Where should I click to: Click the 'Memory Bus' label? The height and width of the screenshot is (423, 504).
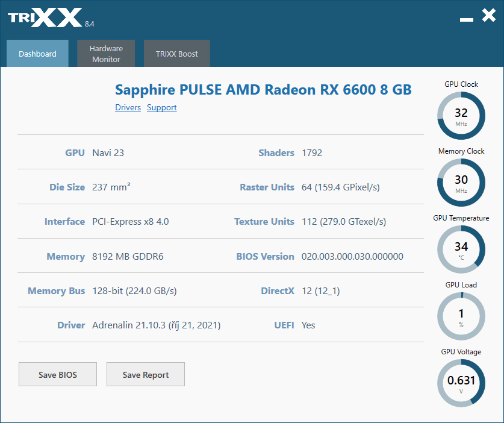(x=56, y=291)
